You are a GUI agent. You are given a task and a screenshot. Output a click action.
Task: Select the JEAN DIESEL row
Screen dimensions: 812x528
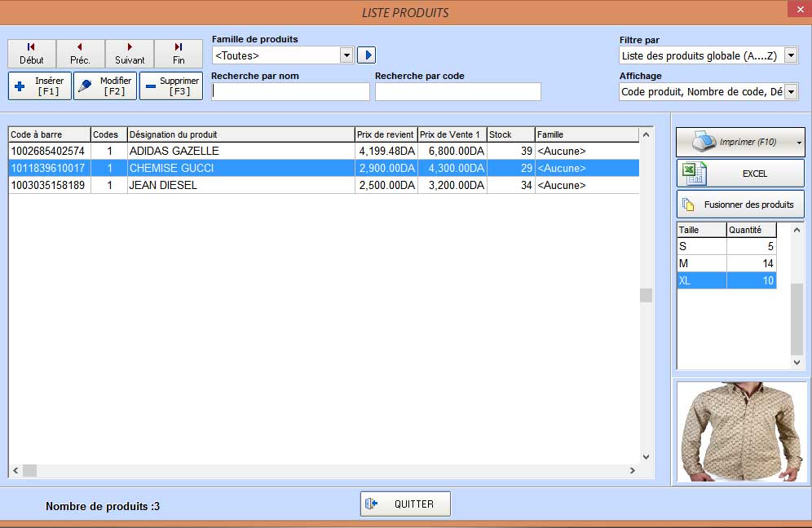324,185
